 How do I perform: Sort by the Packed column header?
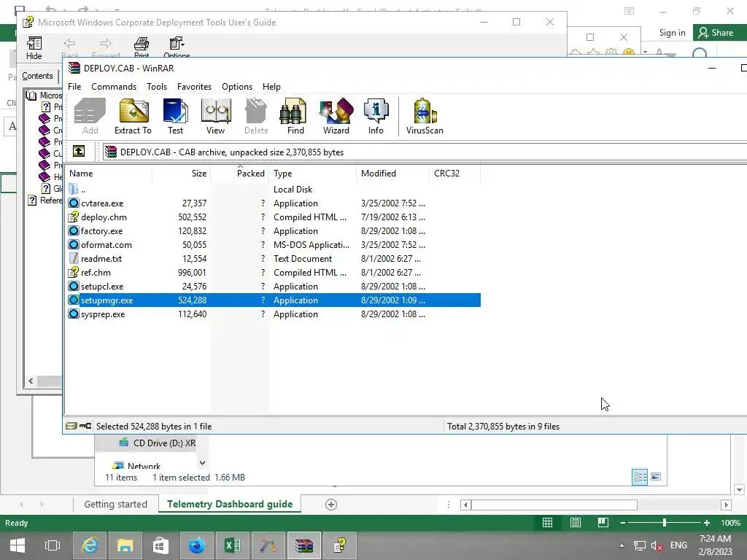point(239,174)
